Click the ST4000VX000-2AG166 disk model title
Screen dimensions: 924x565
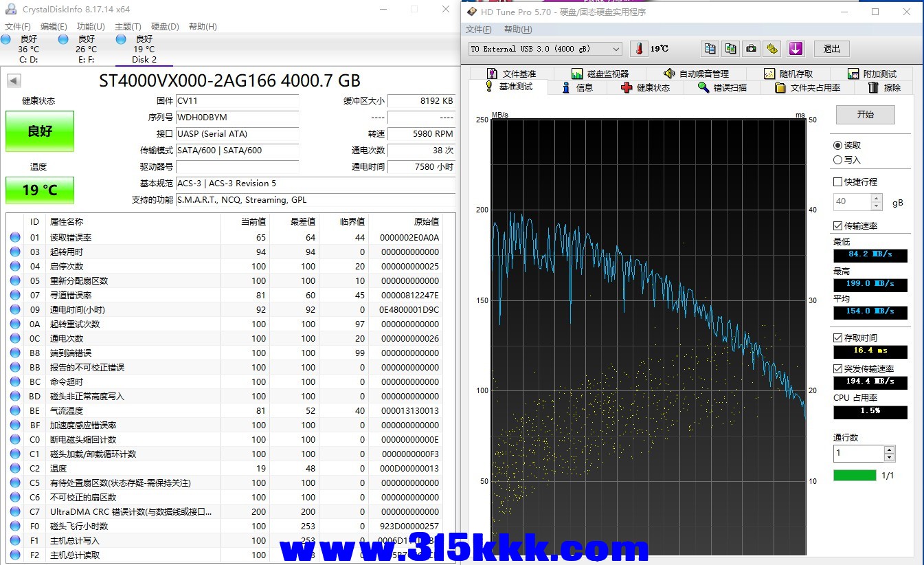[229, 80]
